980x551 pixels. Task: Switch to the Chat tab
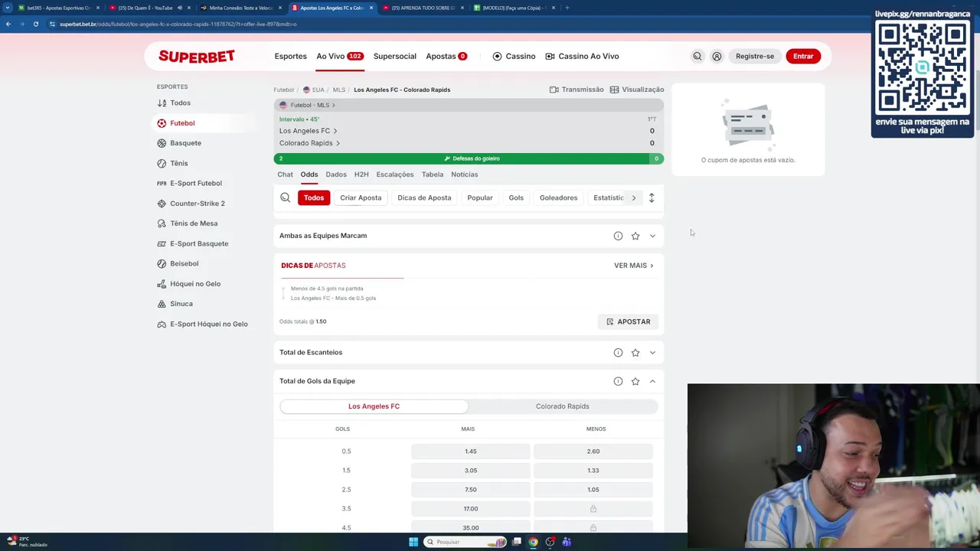(285, 174)
